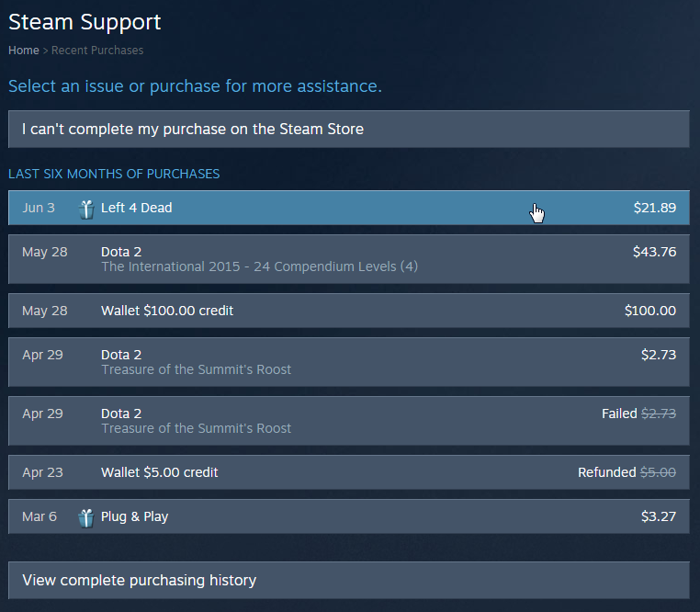Select the refunded Wallet $5.00 credit entry
Screen dimensions: 700x612
click(x=160, y=473)
